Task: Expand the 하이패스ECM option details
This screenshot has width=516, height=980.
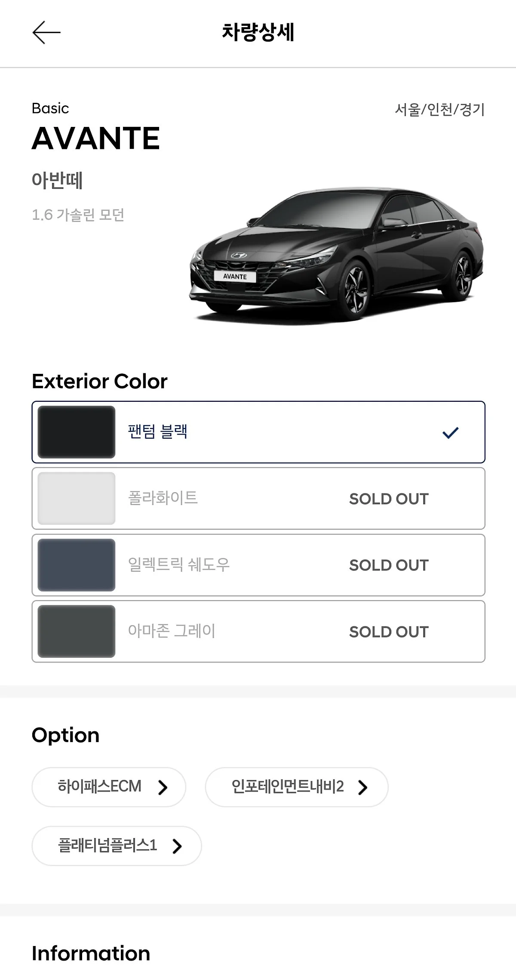Action: coord(109,787)
